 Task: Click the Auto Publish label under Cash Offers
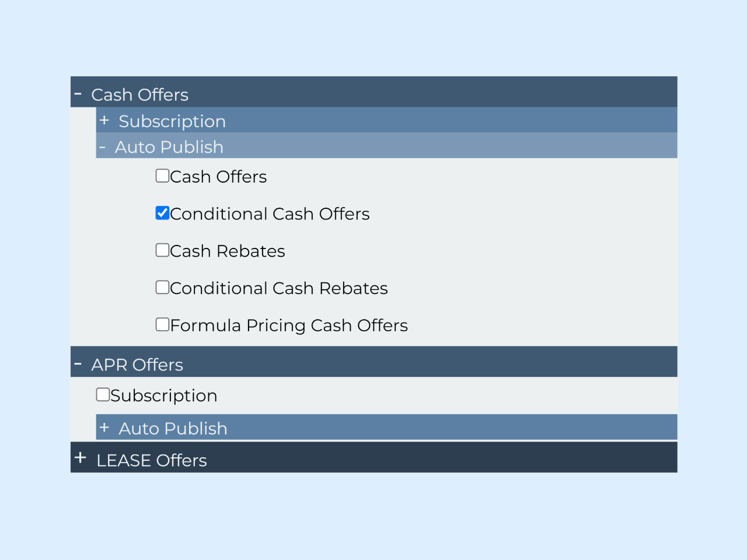[x=169, y=146]
